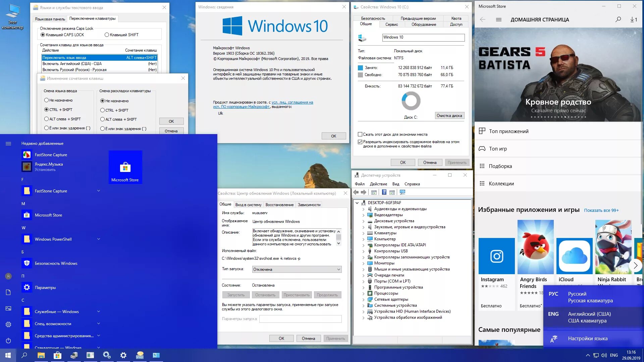Click next arrow on featured apps carousel
Screen dimensions: 644x362
[635, 265]
